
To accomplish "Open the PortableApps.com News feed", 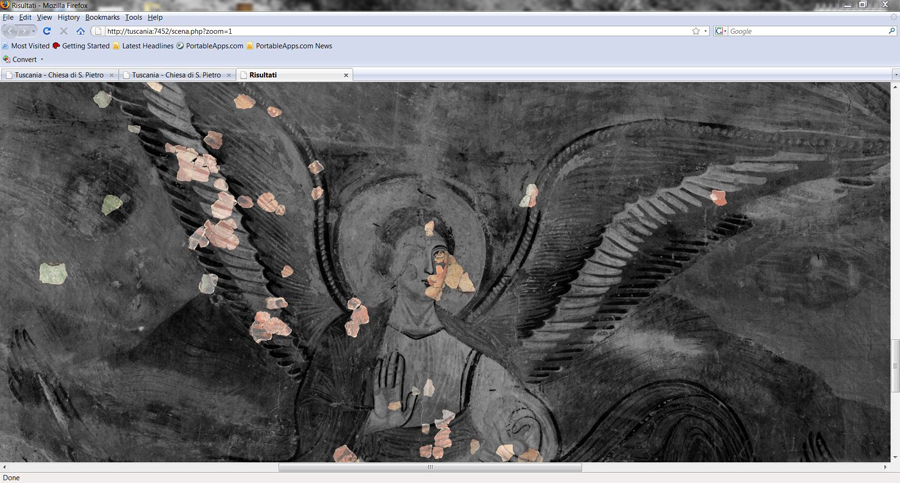I will pyautogui.click(x=289, y=46).
